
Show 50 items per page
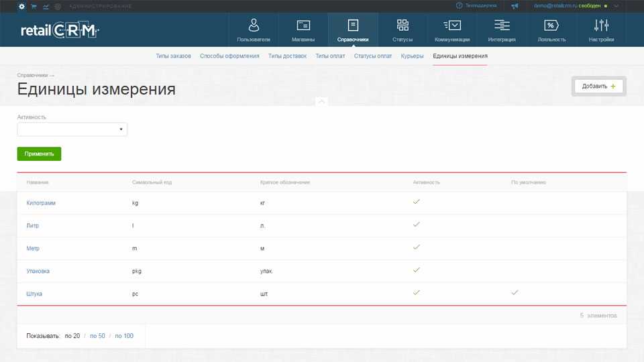[97, 336]
